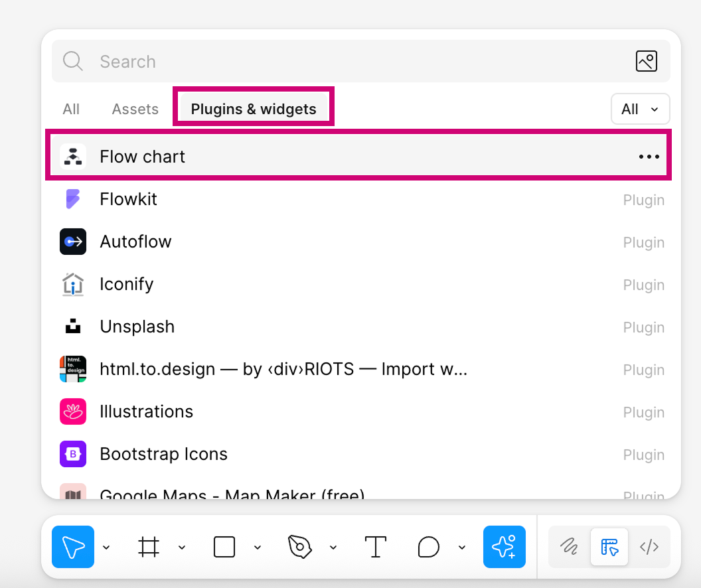This screenshot has height=588, width=701.
Task: Open Flow chart more options menu
Action: [649, 157]
